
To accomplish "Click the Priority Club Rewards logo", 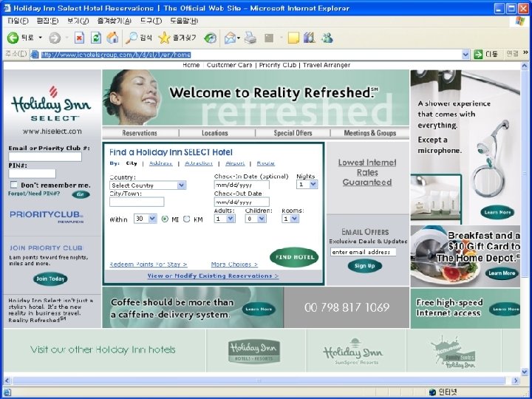I will coord(47,216).
